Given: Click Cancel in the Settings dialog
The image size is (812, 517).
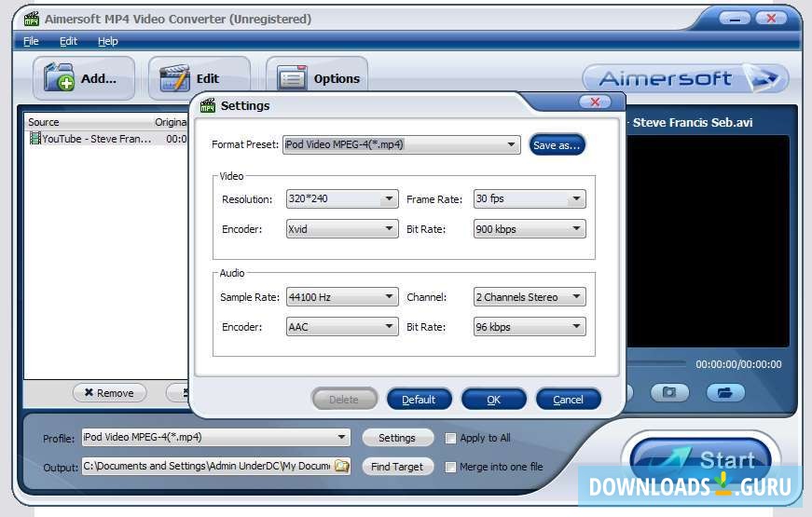Looking at the screenshot, I should pos(568,399).
